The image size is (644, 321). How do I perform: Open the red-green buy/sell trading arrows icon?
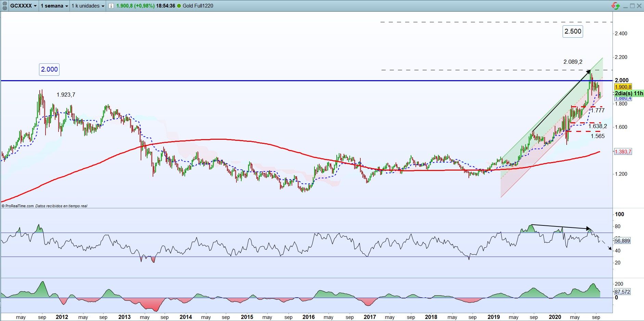(616, 6)
